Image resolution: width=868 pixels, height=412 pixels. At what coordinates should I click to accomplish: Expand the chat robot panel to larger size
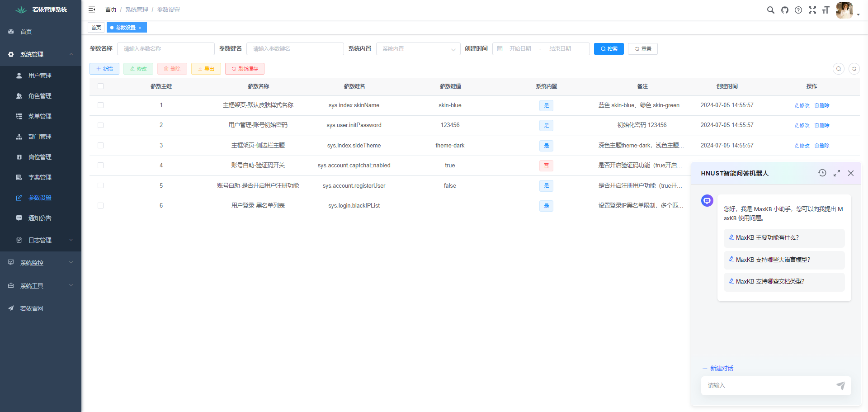point(836,173)
